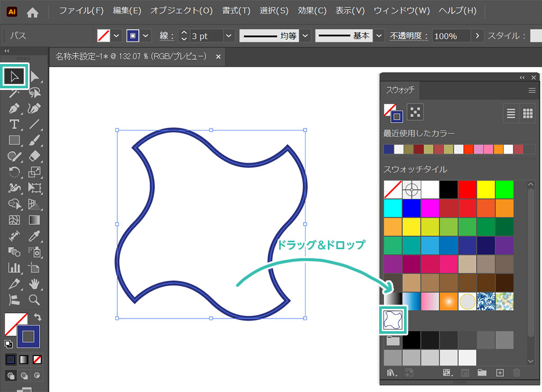Reset to default fill and stroke
Image resolution: width=542 pixels, height=392 pixels.
(x=8, y=344)
